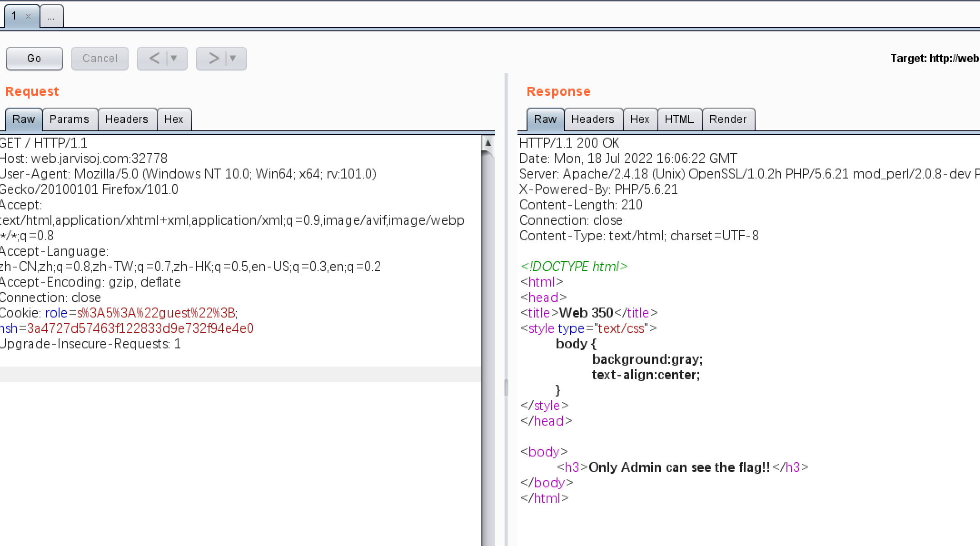Switch request view to Headers tab
This screenshot has height=546, width=980.
127,119
